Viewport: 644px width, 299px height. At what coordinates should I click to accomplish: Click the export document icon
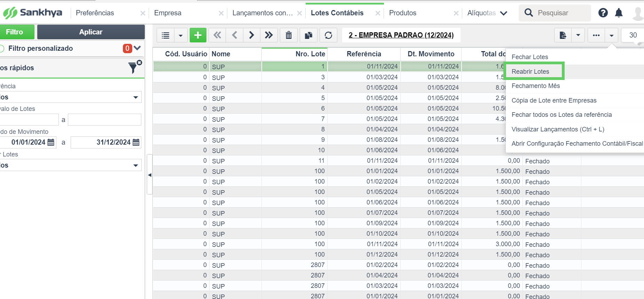[563, 35]
